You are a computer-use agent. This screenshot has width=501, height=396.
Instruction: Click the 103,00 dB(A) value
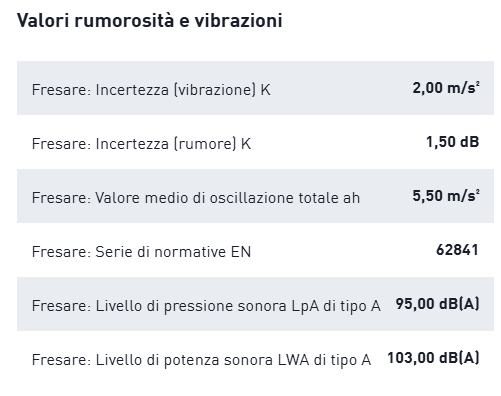(x=433, y=358)
